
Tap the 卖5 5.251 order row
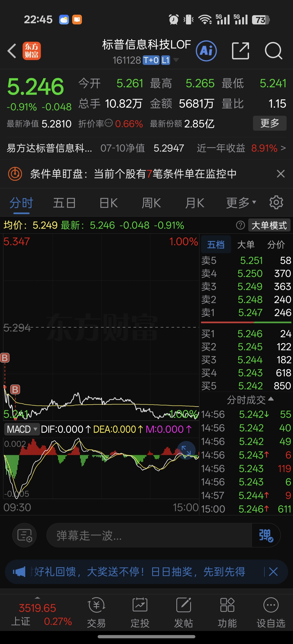(x=246, y=261)
